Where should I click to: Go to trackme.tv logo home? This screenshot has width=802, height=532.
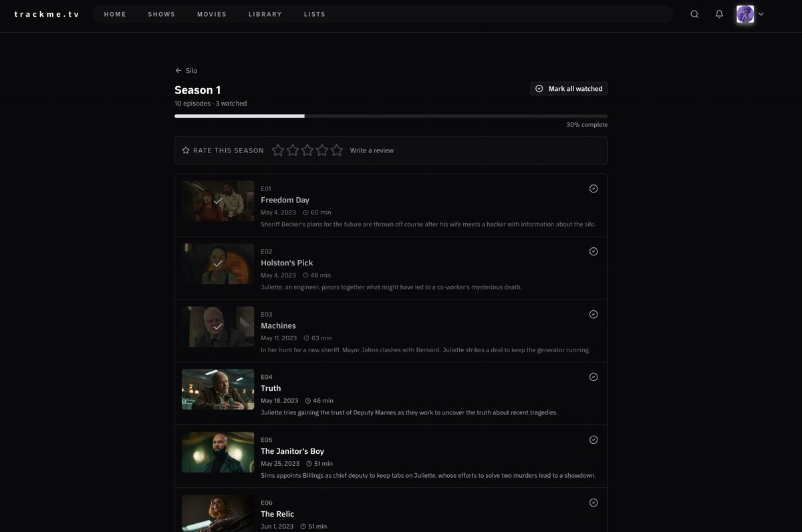coord(47,14)
